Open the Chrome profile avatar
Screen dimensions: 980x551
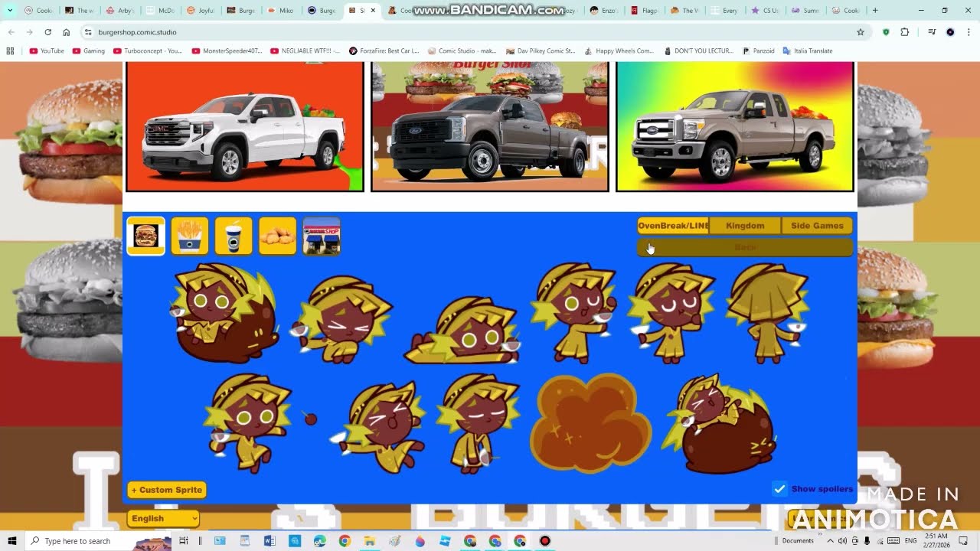point(950,32)
